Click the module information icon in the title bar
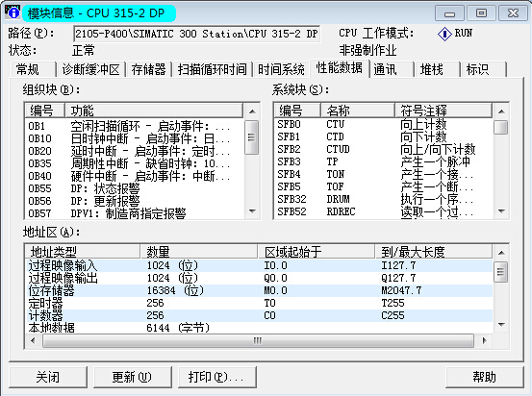The image size is (532, 396). coord(13,12)
